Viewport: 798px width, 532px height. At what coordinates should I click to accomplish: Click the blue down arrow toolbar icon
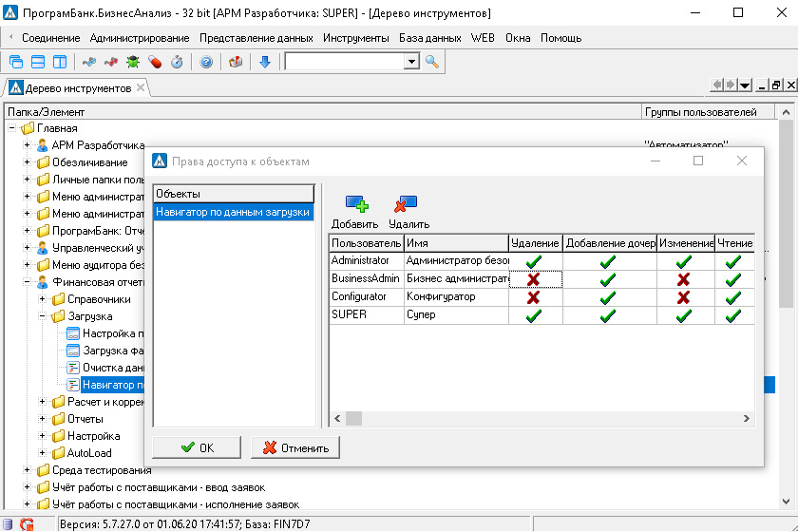(265, 62)
